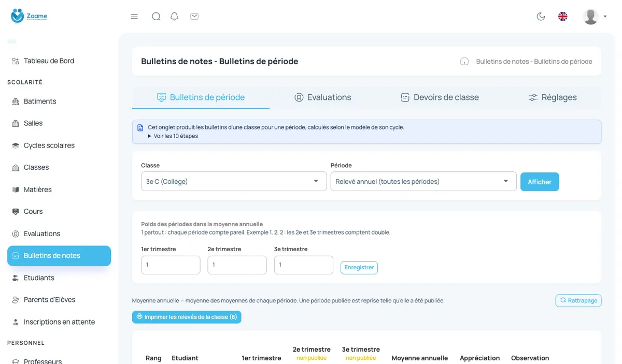Open Inscriptions en attente
622x364 pixels.
tap(59, 322)
